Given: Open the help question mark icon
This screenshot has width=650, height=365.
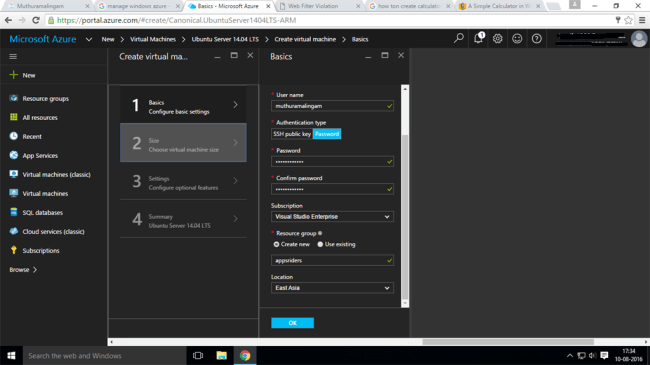Looking at the screenshot, I should 536,39.
